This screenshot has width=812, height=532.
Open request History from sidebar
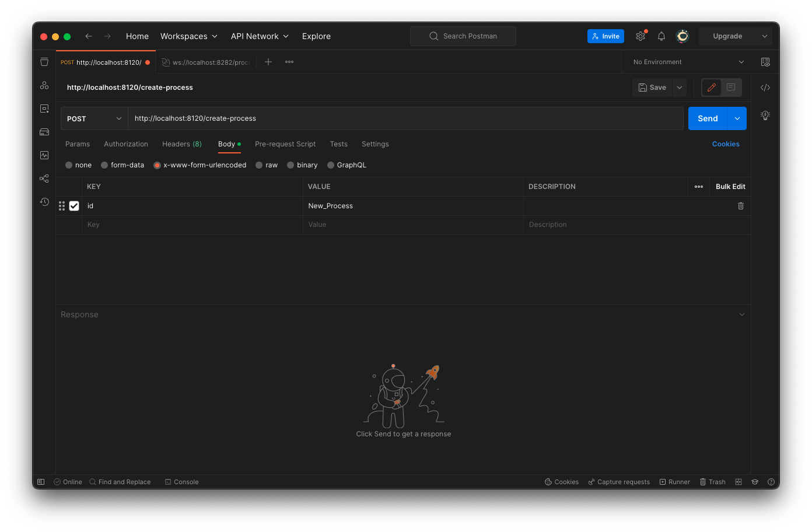(44, 202)
